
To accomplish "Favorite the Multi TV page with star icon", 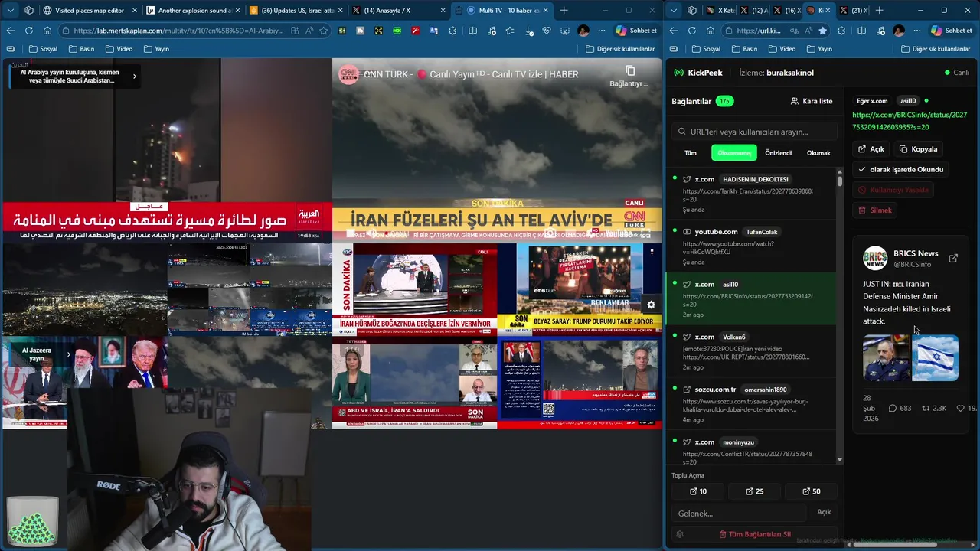I will point(324,31).
